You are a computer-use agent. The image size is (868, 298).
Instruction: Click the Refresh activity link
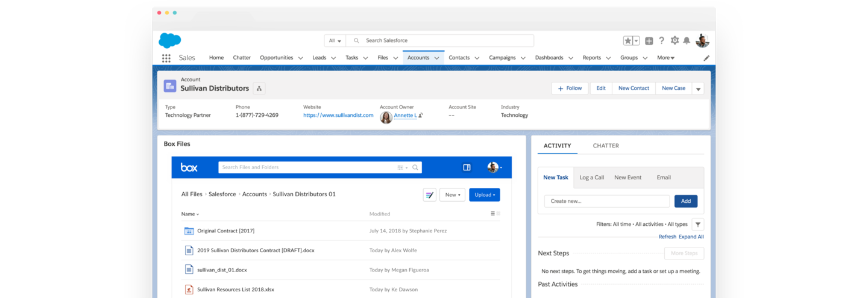[667, 237]
